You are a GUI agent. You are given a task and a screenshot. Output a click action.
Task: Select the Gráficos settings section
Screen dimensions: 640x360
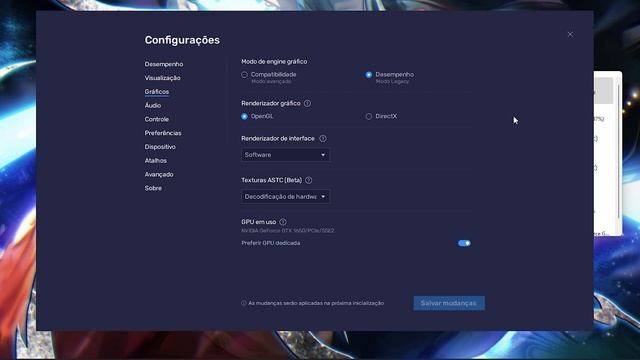tap(157, 92)
